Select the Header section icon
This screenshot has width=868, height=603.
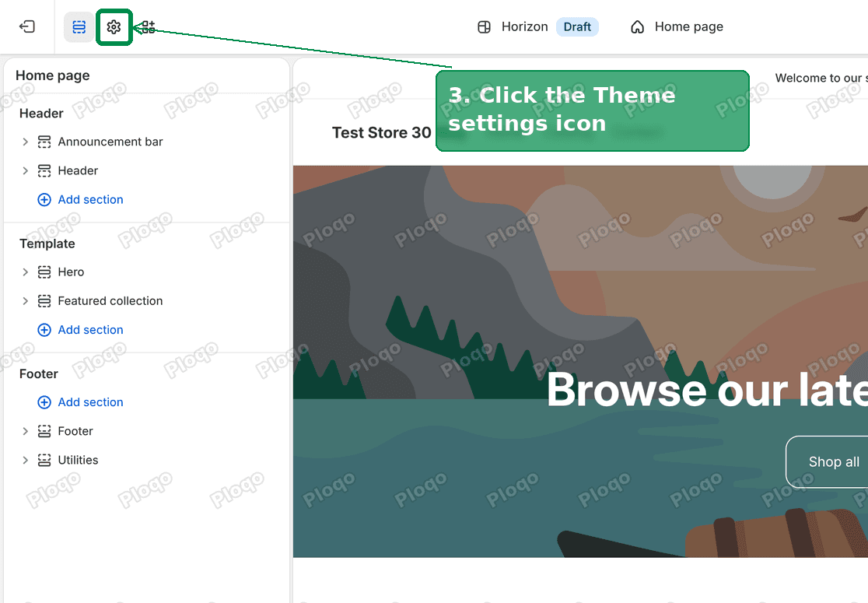tap(44, 170)
